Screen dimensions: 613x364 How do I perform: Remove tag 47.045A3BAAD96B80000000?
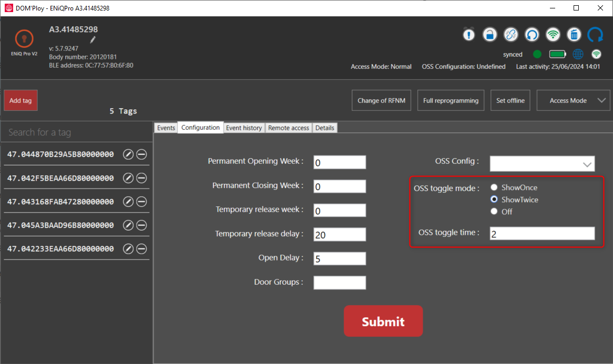coord(141,225)
